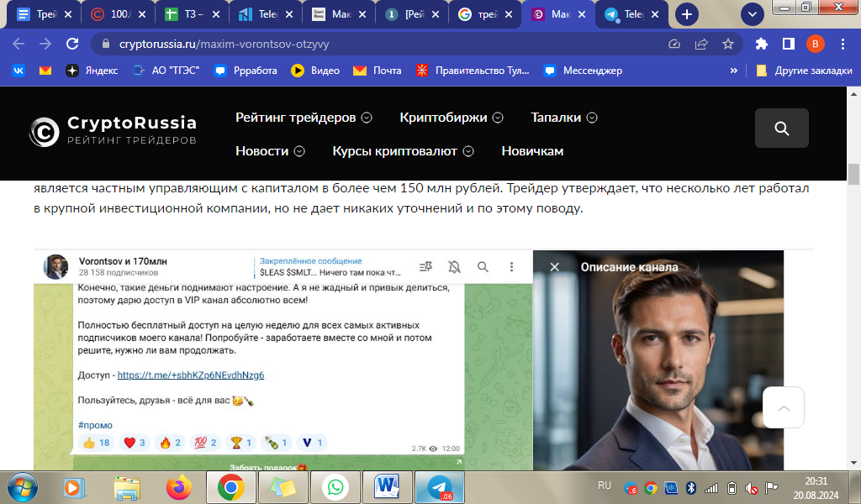The height and width of the screenshot is (504, 861).
Task: Open WhatsApp from the taskbar
Action: click(335, 487)
